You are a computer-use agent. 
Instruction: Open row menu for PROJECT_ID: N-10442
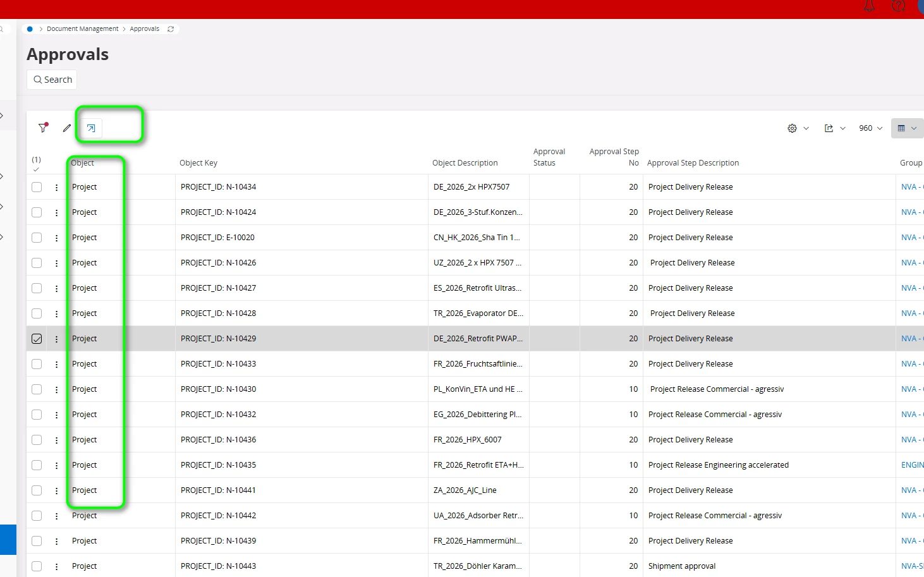click(57, 516)
